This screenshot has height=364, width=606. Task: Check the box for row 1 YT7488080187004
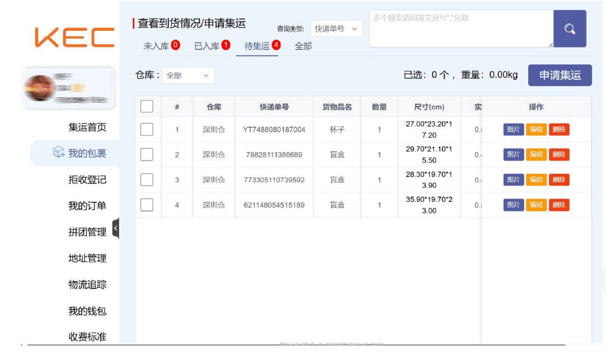(147, 129)
